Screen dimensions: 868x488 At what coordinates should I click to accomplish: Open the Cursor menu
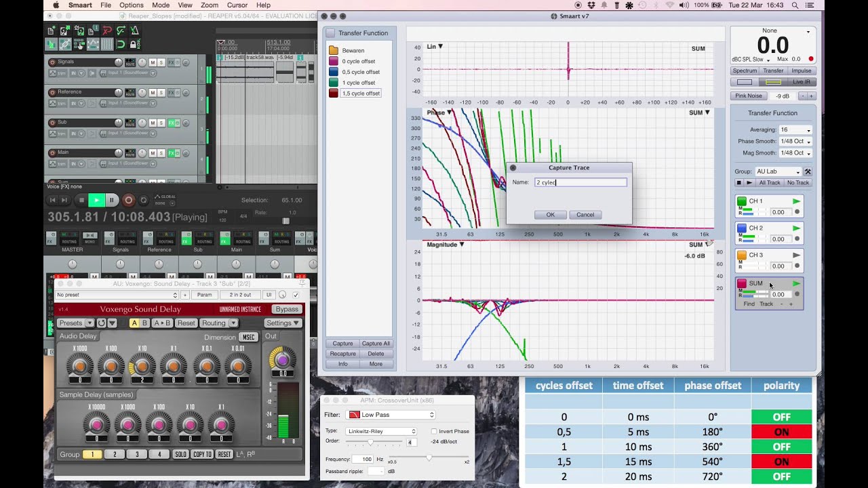[x=237, y=5]
